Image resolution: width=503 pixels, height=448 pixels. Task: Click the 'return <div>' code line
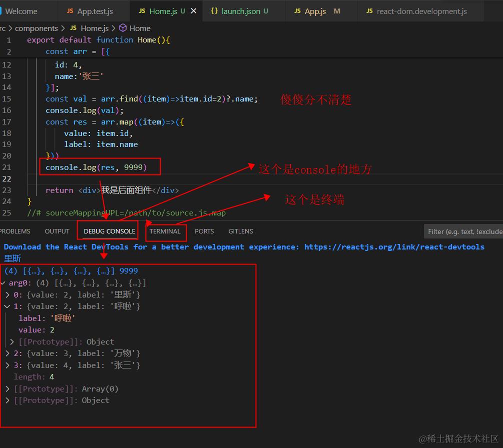(x=112, y=190)
